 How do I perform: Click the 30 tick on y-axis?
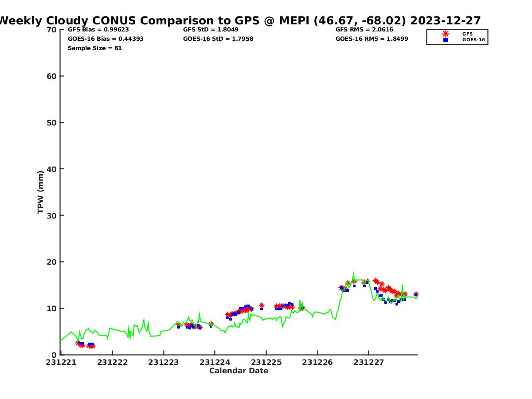coord(52,215)
